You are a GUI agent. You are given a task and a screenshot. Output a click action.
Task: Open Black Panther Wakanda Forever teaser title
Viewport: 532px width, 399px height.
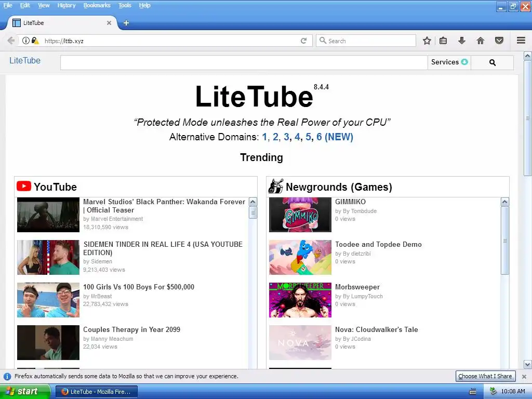click(164, 206)
